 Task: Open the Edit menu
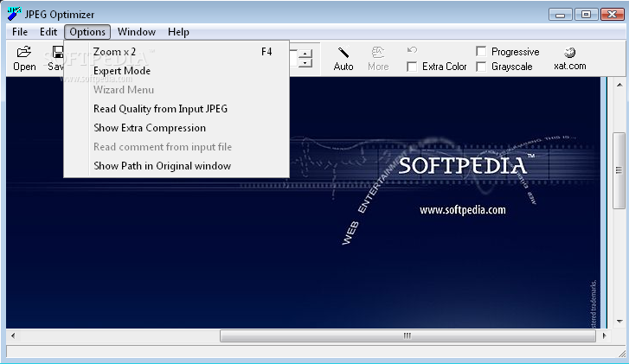[x=48, y=32]
